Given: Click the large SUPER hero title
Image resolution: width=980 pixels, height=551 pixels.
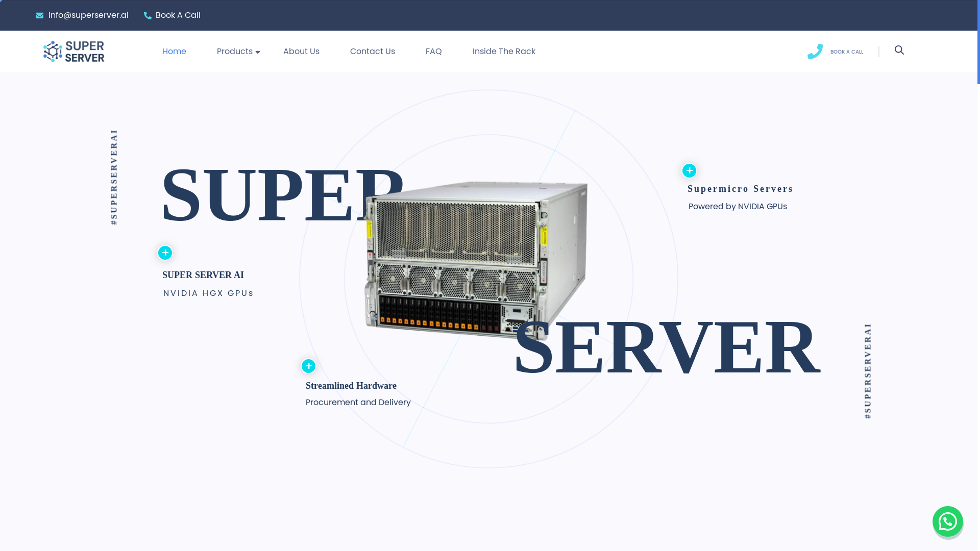Looking at the screenshot, I should coord(283,195).
